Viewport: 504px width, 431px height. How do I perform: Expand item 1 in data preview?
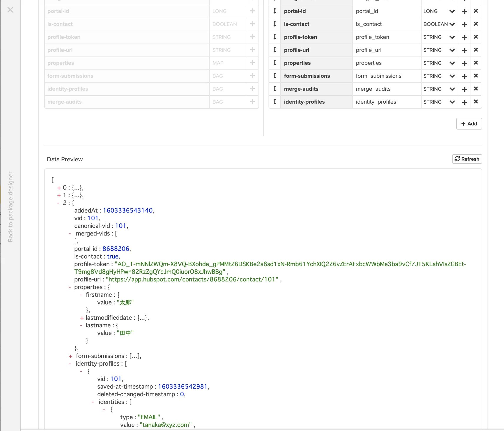pyautogui.click(x=59, y=195)
